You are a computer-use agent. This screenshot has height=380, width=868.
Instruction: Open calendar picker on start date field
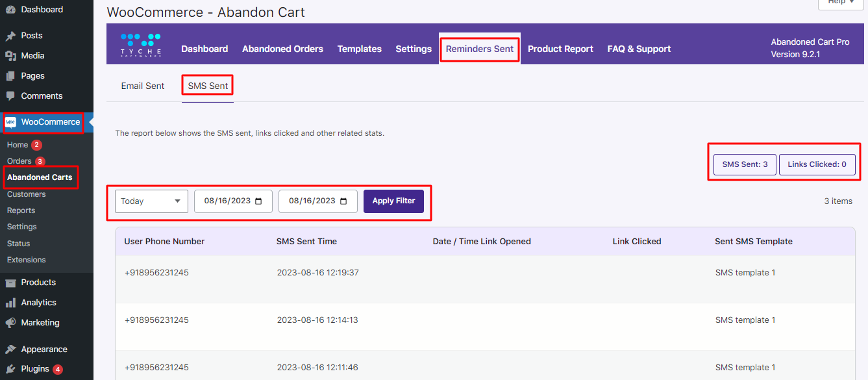pos(259,201)
